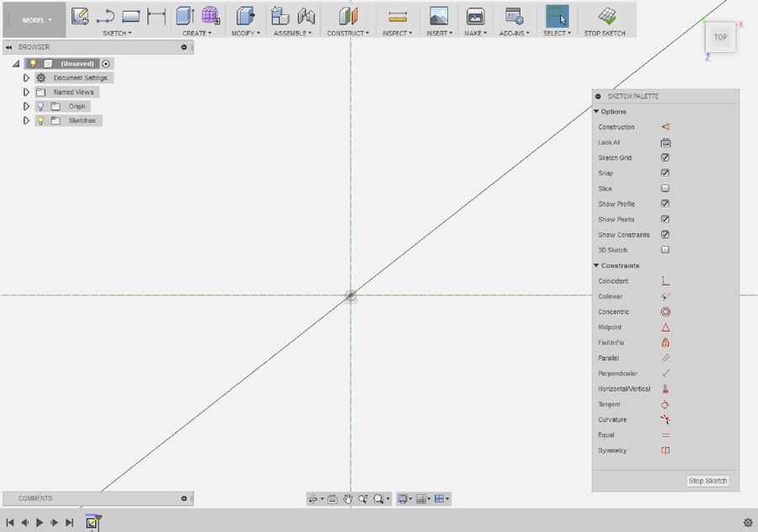Click the Measure ruler icon
The width and height of the screenshot is (758, 532).
coord(398,17)
